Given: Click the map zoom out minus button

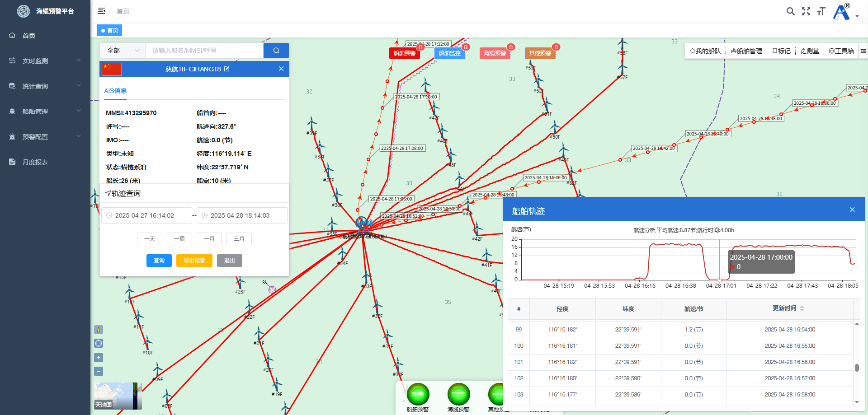Looking at the screenshot, I should [x=99, y=371].
